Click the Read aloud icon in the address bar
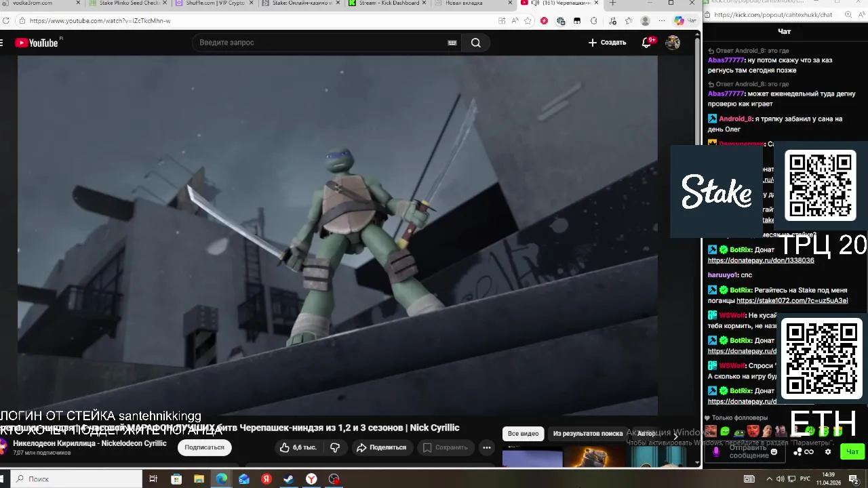The height and width of the screenshot is (488, 868). click(515, 21)
